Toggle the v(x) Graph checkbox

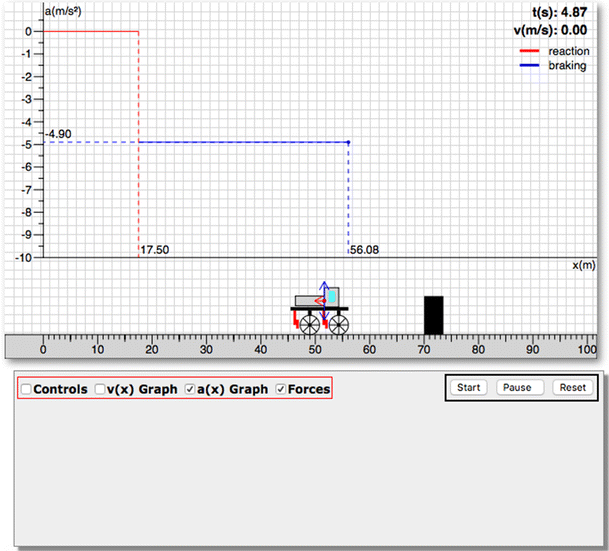[101, 389]
